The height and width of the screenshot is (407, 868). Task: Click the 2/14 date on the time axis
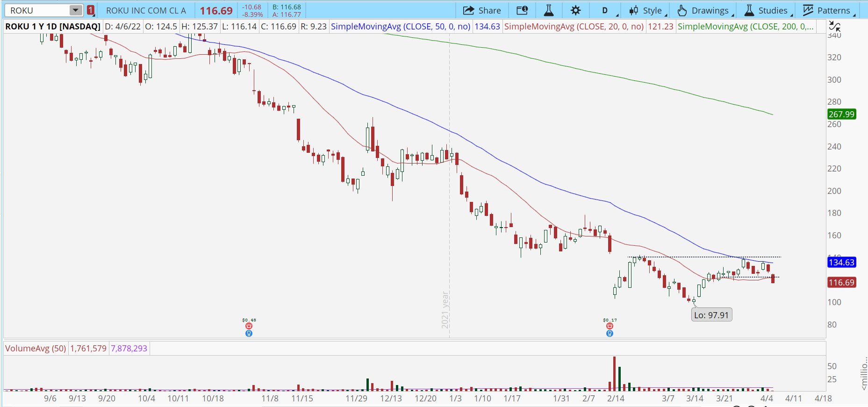pyautogui.click(x=616, y=399)
